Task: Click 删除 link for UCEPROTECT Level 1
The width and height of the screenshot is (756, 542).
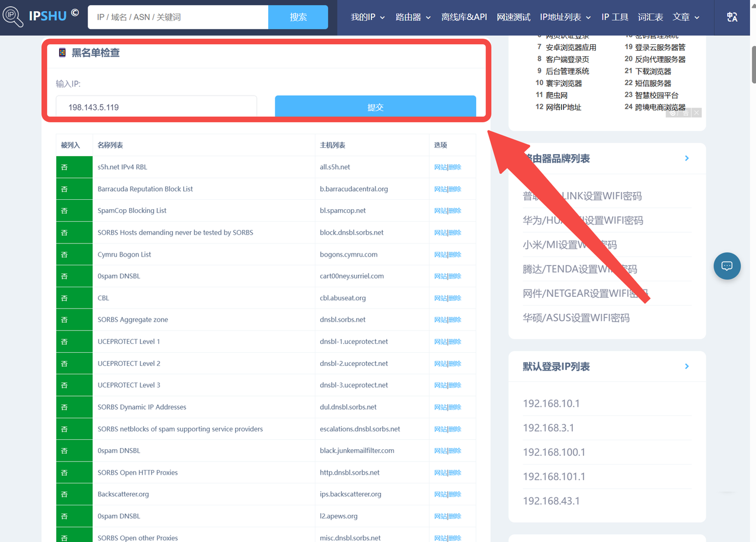Action: click(x=455, y=342)
